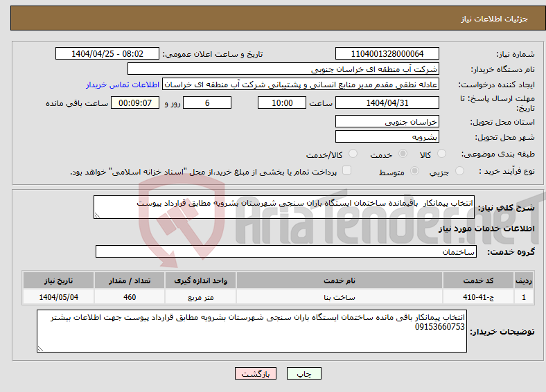
Task: Click the buyer name field شرکت آب منطقه ای
Action: (x=283, y=69)
